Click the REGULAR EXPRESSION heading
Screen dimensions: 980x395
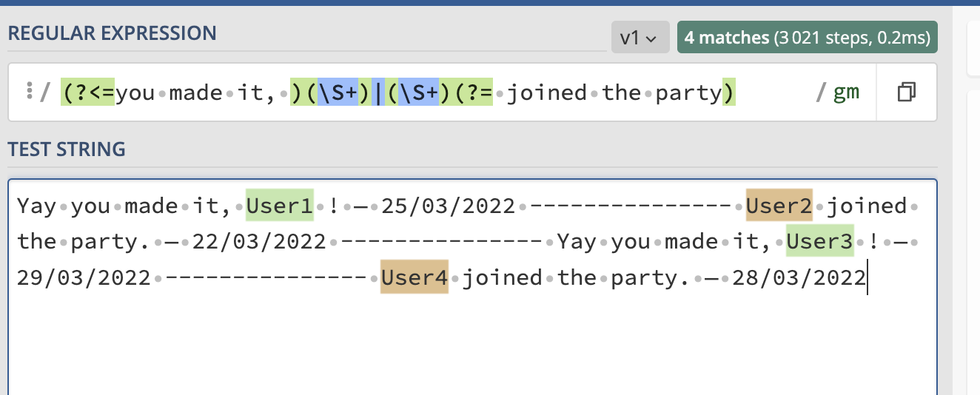[x=113, y=33]
